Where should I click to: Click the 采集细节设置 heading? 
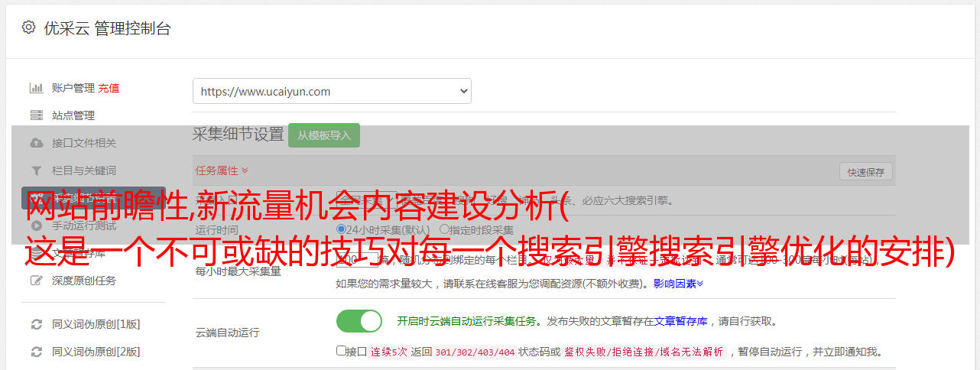239,135
